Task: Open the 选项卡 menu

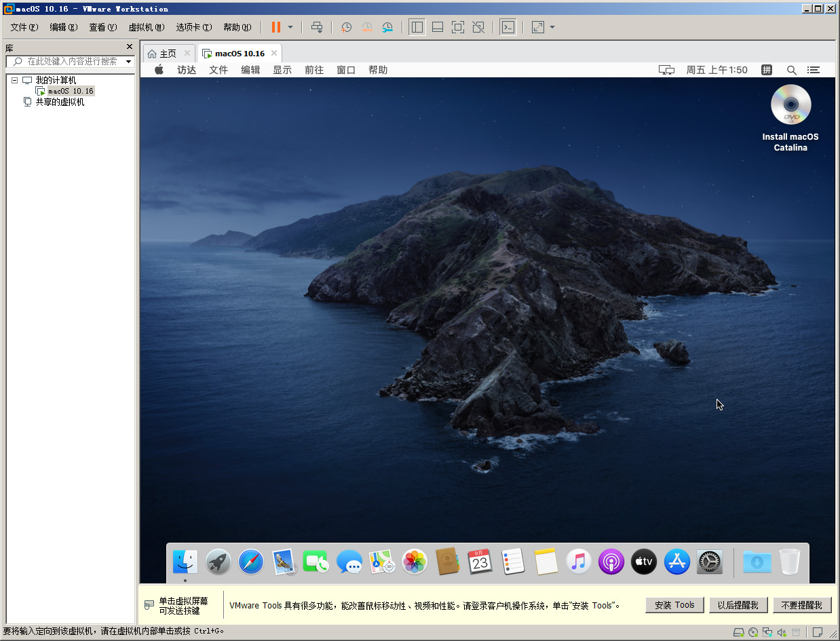Action: tap(193, 27)
